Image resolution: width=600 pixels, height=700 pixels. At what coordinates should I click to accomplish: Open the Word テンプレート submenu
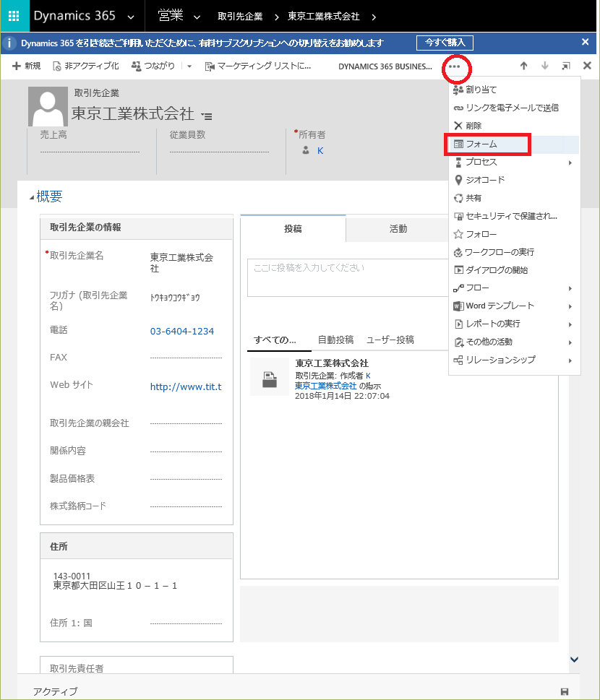pos(514,306)
